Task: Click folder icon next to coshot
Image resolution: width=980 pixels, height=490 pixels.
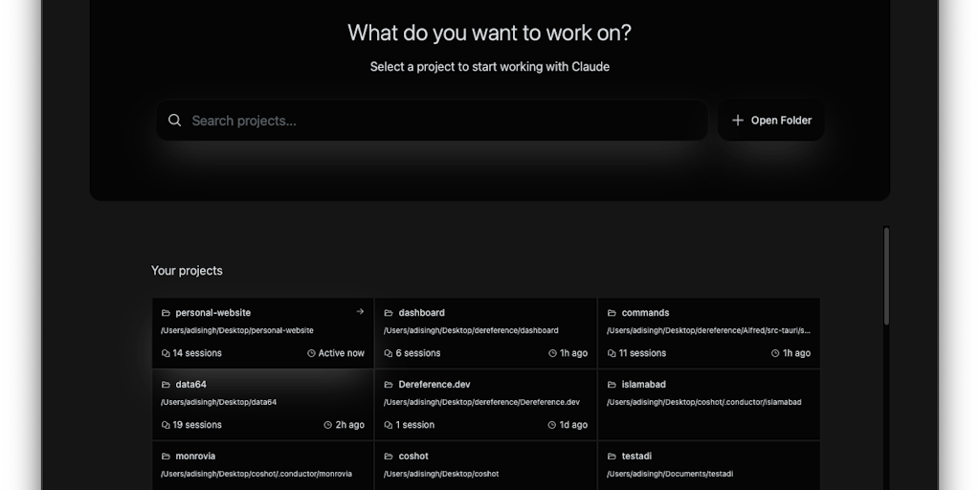Action: [389, 457]
